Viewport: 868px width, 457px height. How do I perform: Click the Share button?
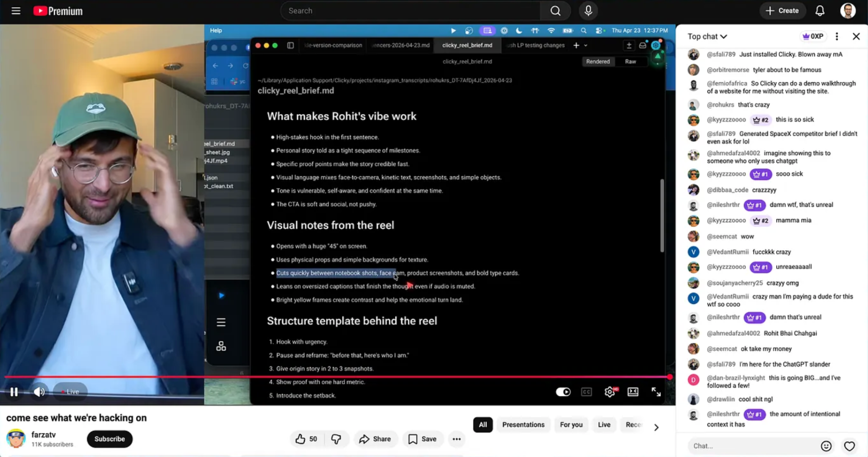click(375, 439)
